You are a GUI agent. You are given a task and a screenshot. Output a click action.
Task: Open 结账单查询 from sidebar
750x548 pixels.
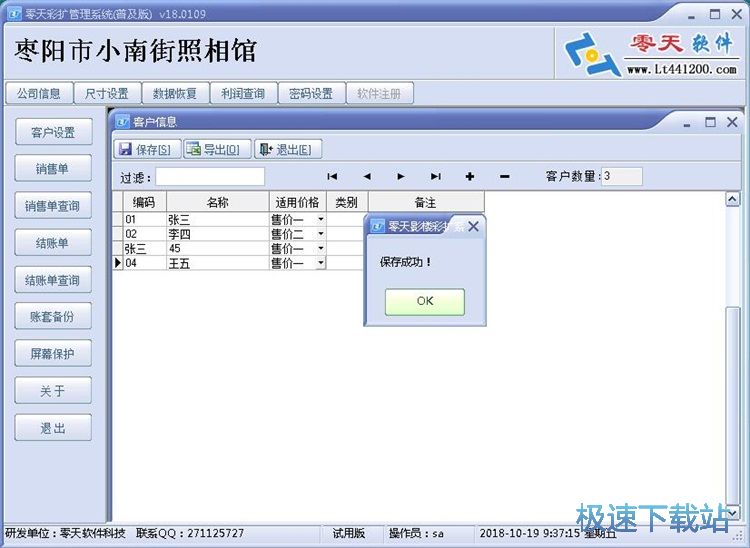[53, 280]
